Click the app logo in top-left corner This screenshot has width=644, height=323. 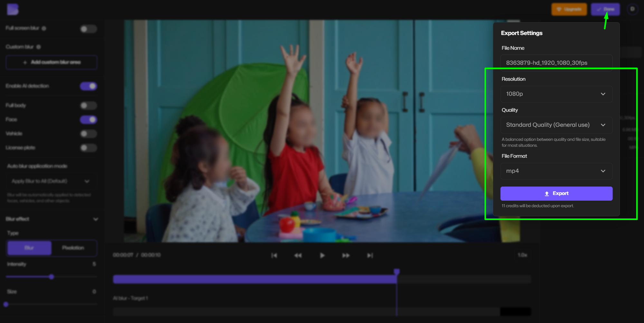pos(13,9)
